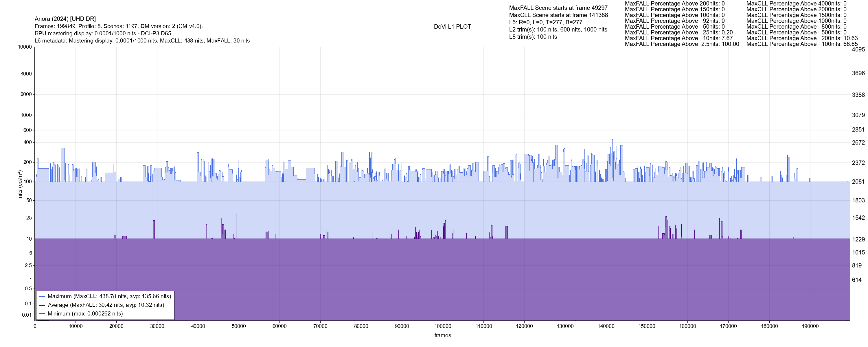Click the 4095 right-axis code value label
Screen dimensions: 868x347
pyautogui.click(x=858, y=49)
